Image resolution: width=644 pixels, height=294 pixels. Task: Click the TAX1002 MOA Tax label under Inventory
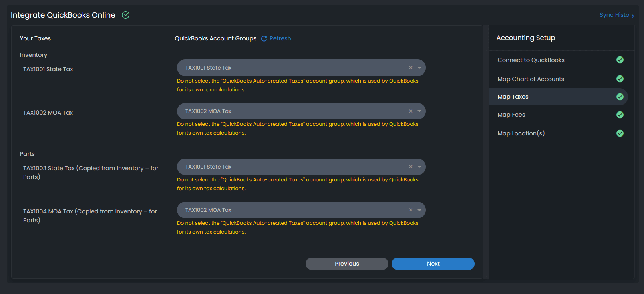coord(48,113)
